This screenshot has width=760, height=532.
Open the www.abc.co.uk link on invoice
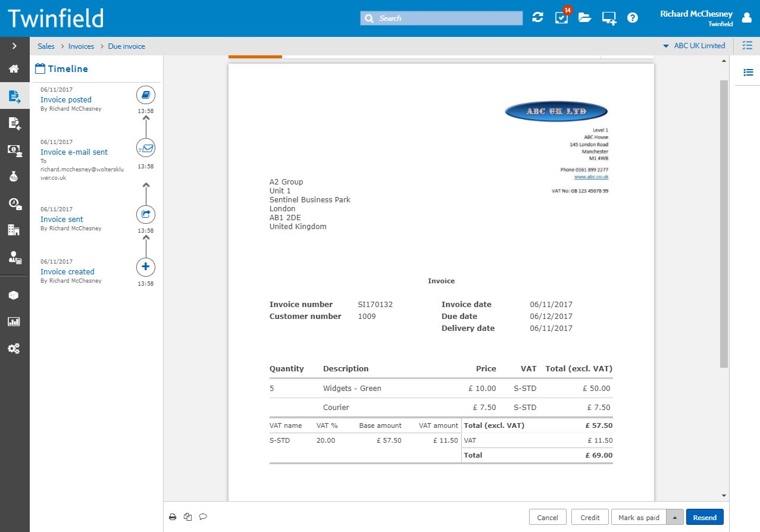(x=591, y=177)
